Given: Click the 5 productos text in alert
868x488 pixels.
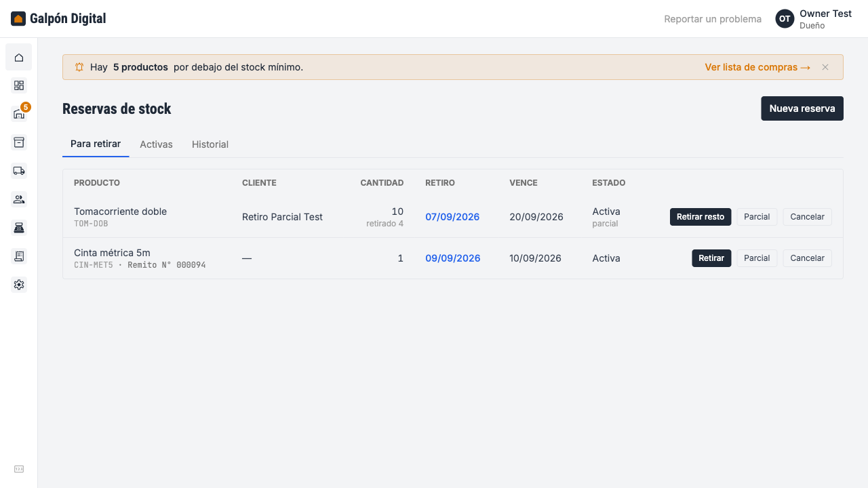Looking at the screenshot, I should (x=140, y=67).
